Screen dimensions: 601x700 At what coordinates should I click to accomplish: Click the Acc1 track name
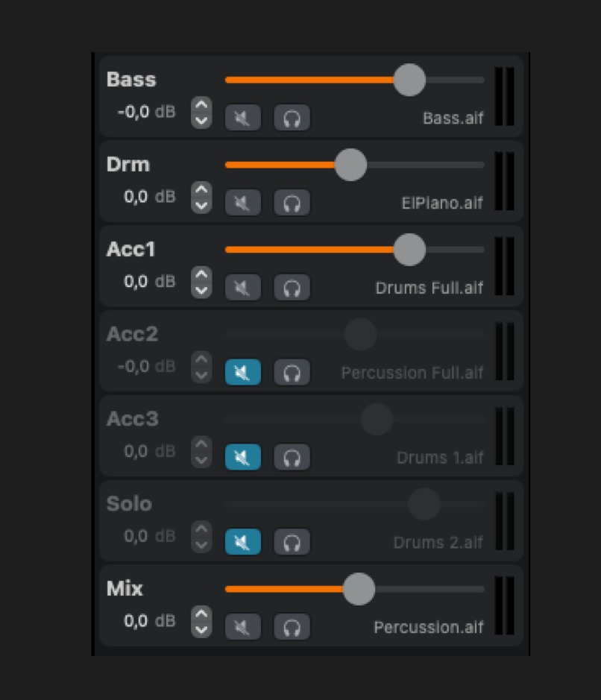(131, 249)
